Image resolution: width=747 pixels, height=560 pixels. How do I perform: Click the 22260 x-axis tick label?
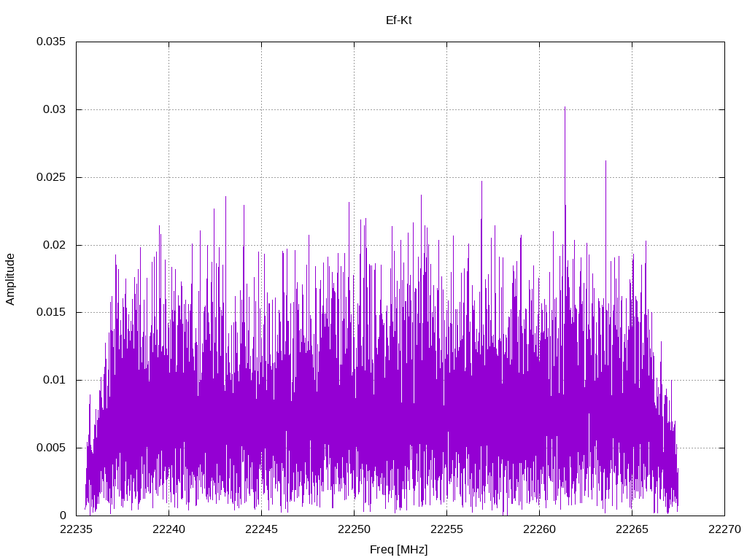(x=539, y=529)
